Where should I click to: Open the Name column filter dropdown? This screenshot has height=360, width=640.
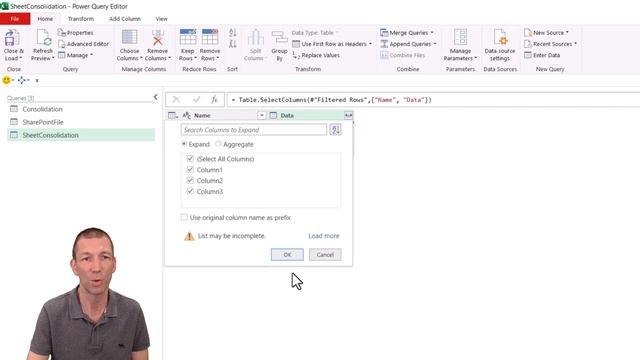262,116
